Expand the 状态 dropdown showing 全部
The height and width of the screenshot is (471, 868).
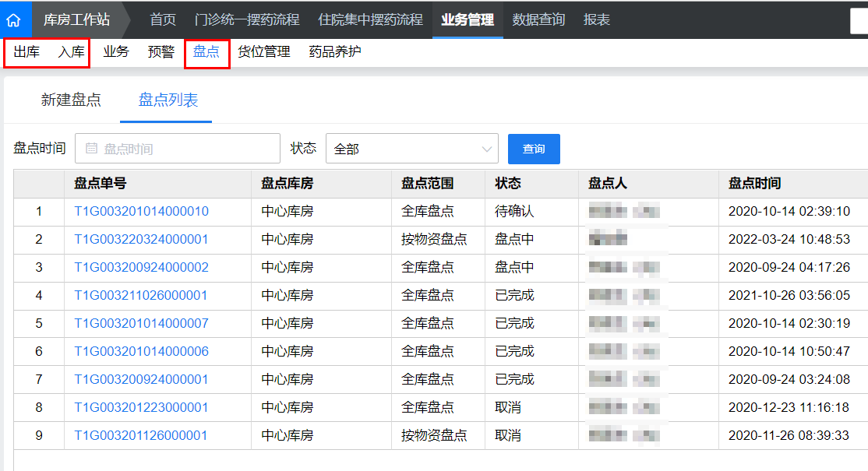point(411,148)
